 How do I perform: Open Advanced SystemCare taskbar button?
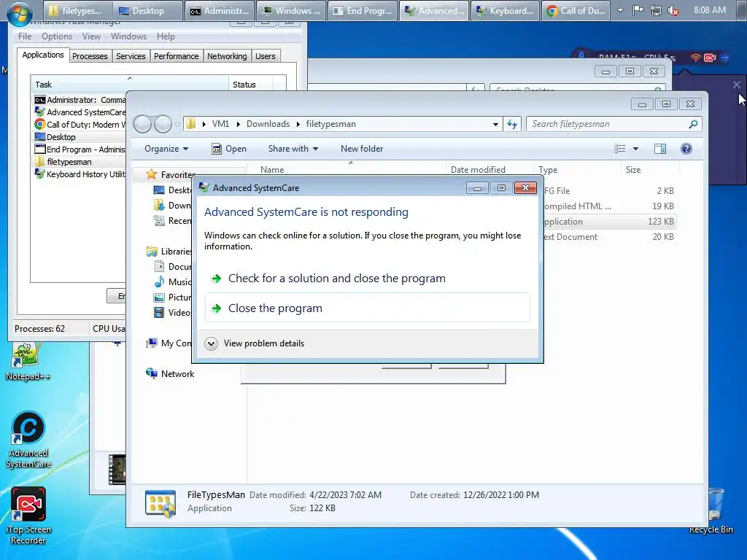tap(434, 10)
